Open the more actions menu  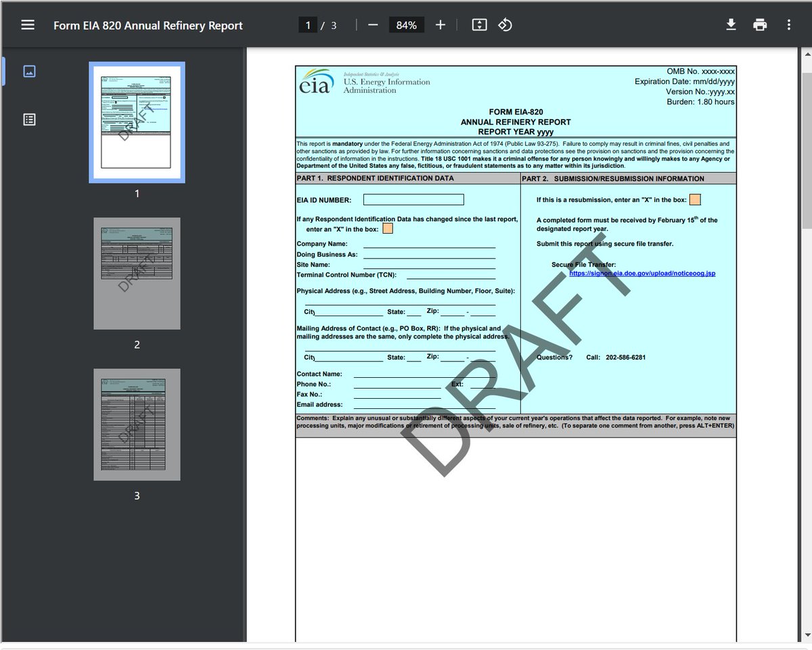789,25
